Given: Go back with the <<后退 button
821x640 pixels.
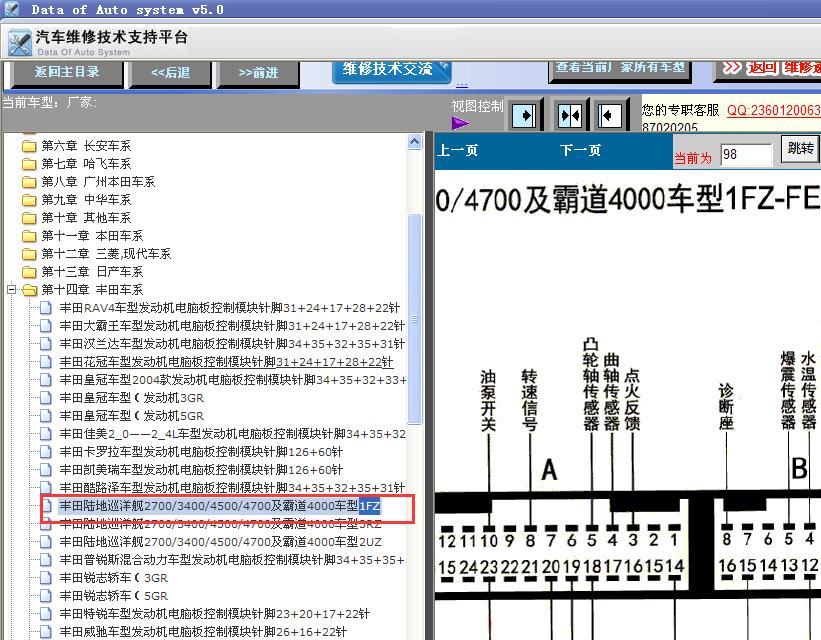Looking at the screenshot, I should pyautogui.click(x=170, y=73).
